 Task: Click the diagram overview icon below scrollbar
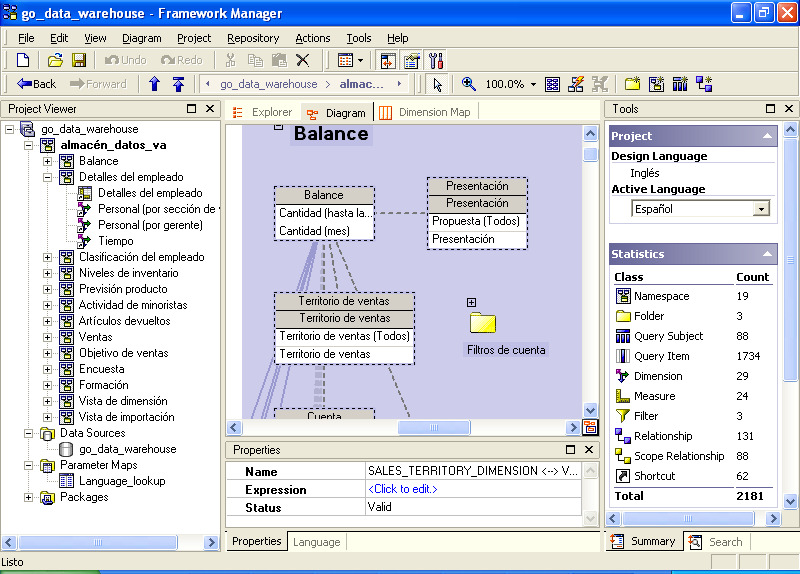click(590, 427)
